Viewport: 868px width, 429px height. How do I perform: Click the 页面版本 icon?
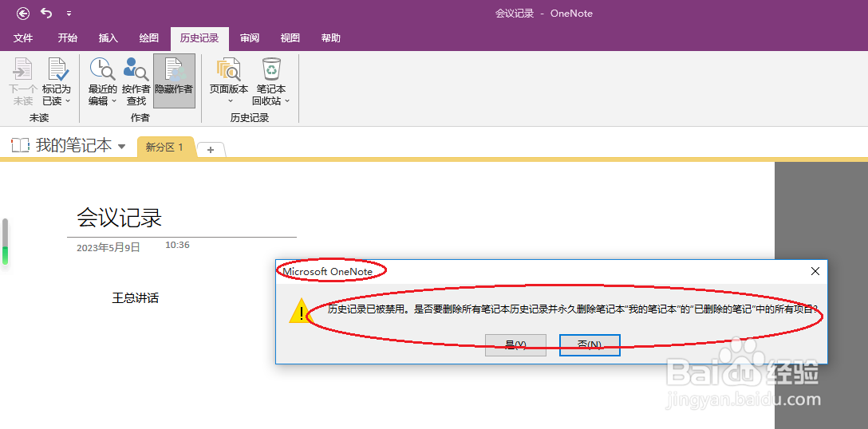click(229, 69)
